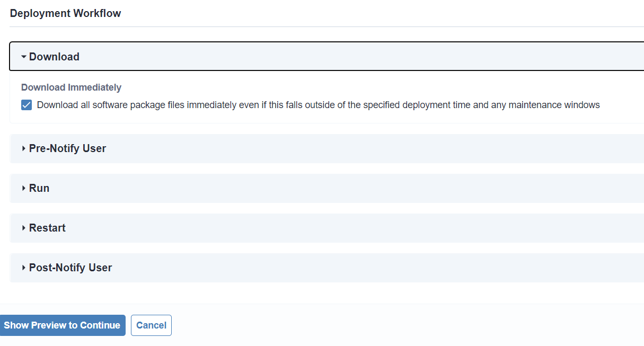Expand the Pre-Notify User section title
Image resolution: width=644 pixels, height=346 pixels.
pyautogui.click(x=67, y=149)
